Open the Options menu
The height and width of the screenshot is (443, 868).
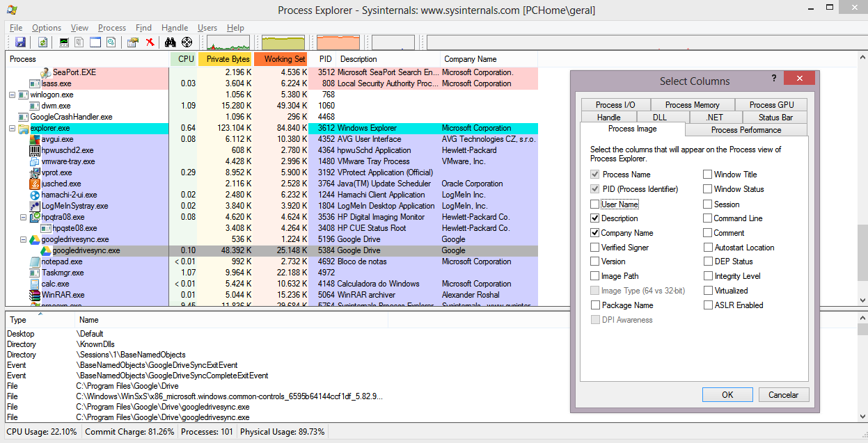46,27
